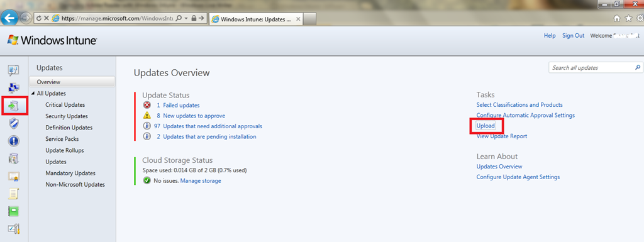Open a new blank browser tab
The width and height of the screenshot is (644, 242).
pyautogui.click(x=309, y=19)
